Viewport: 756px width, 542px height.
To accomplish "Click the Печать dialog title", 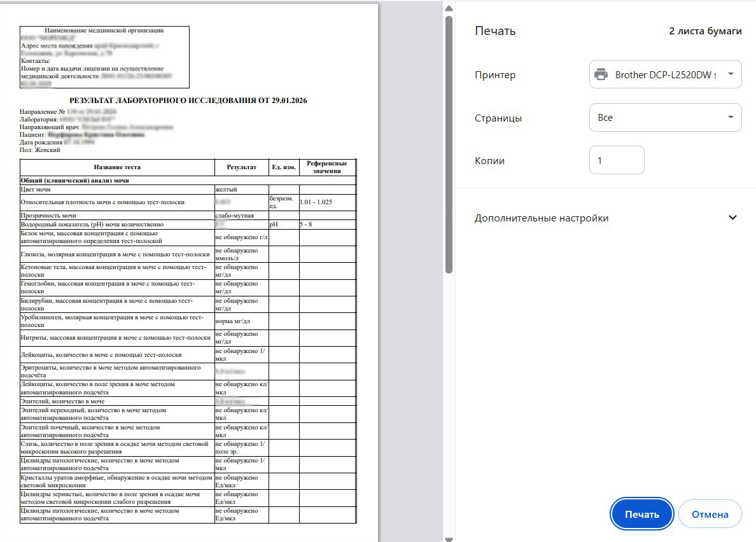I will (x=495, y=31).
